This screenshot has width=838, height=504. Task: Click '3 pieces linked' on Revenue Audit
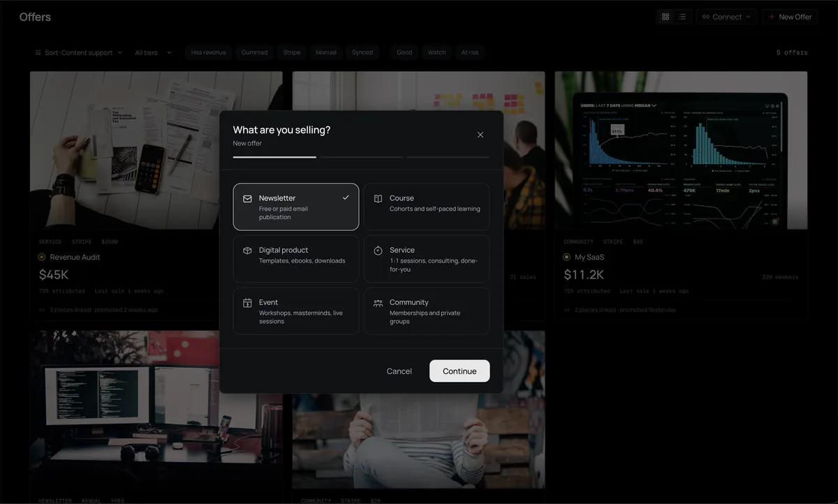[x=70, y=309]
